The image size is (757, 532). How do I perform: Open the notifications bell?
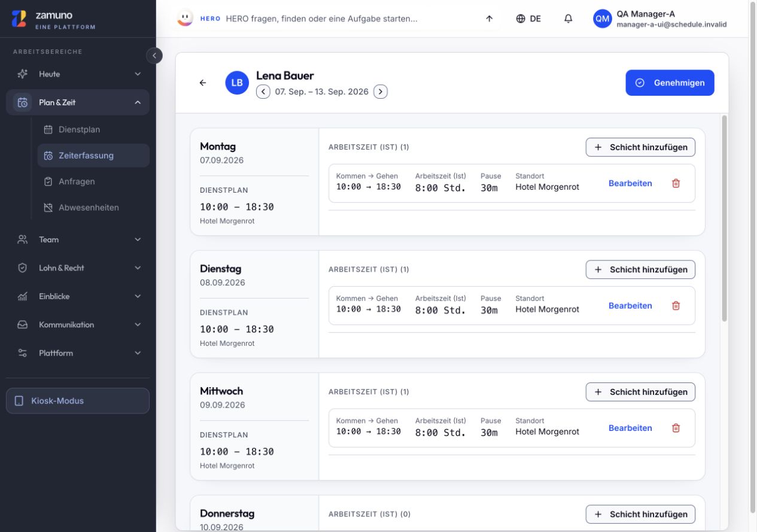(568, 19)
